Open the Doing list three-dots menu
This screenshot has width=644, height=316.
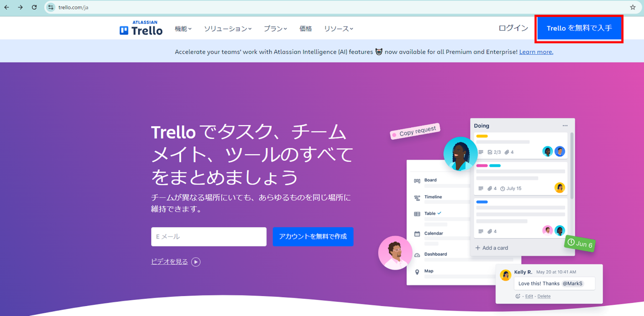[565, 126]
